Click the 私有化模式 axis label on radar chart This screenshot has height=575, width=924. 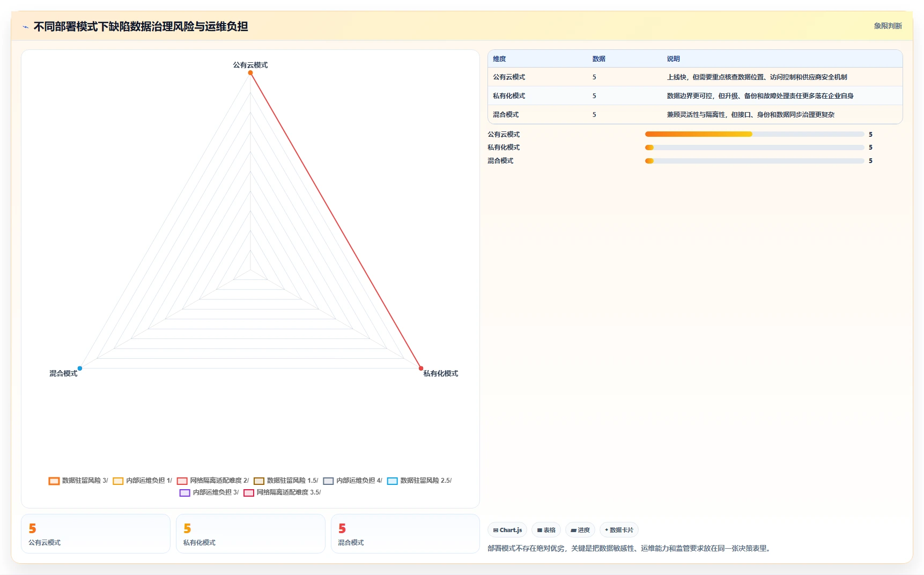tap(441, 373)
